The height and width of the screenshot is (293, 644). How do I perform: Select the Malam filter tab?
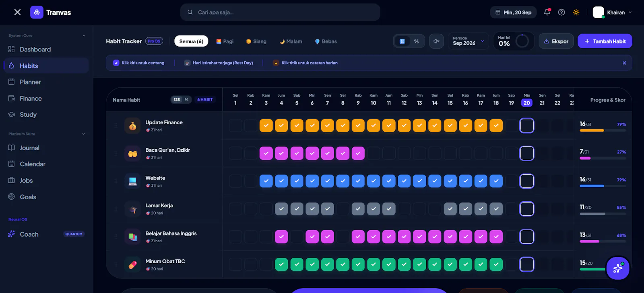point(291,41)
